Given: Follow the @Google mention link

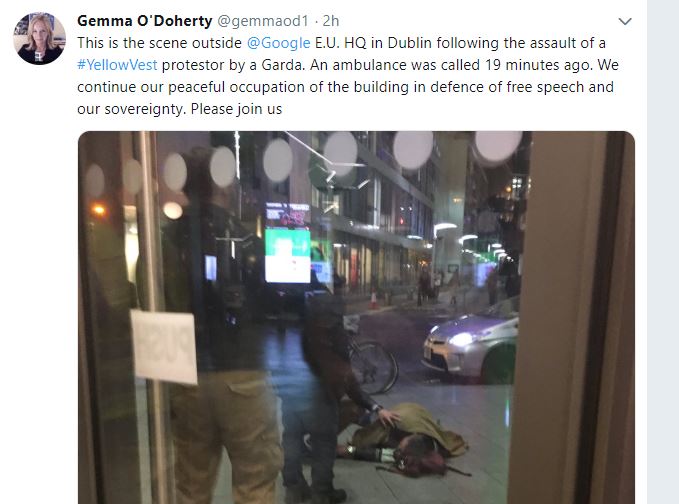Looking at the screenshot, I should pos(278,43).
